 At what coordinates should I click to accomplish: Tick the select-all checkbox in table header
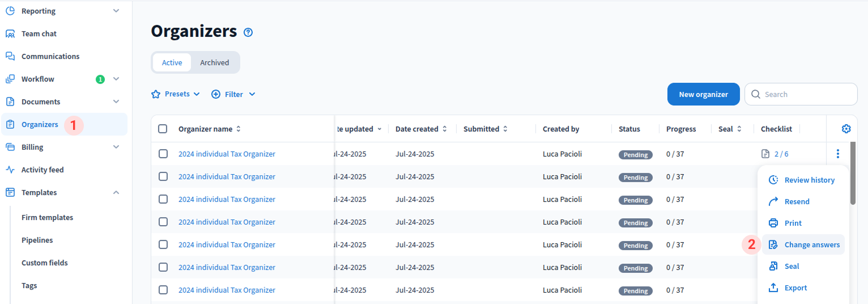[x=163, y=129]
